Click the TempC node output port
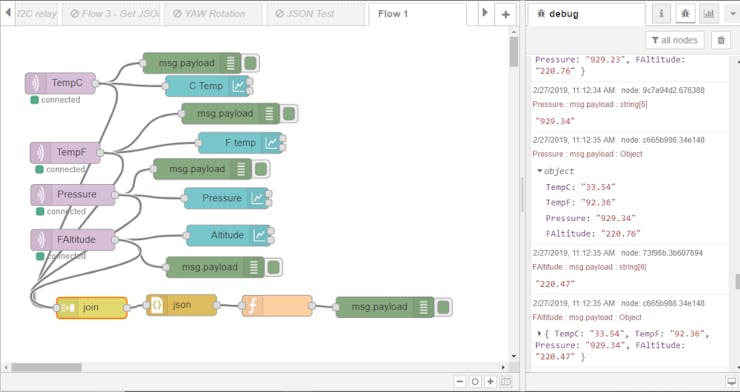 95,83
